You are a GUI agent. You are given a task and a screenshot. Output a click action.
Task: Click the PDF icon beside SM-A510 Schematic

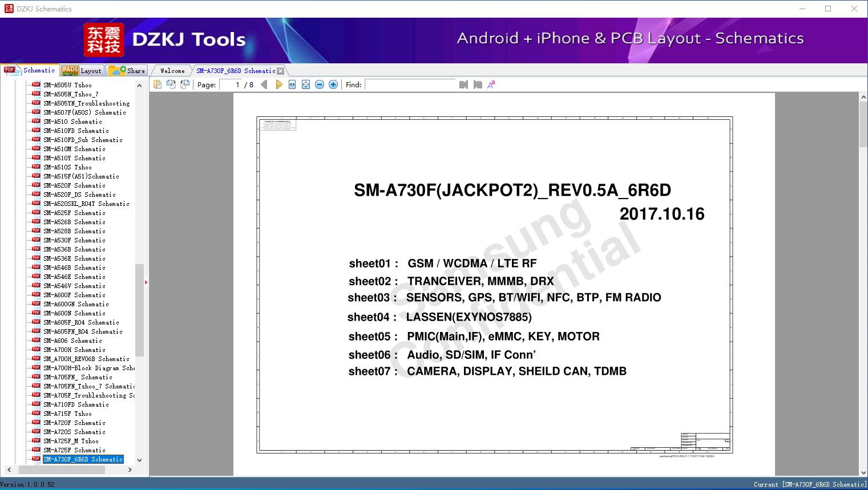[36, 122]
